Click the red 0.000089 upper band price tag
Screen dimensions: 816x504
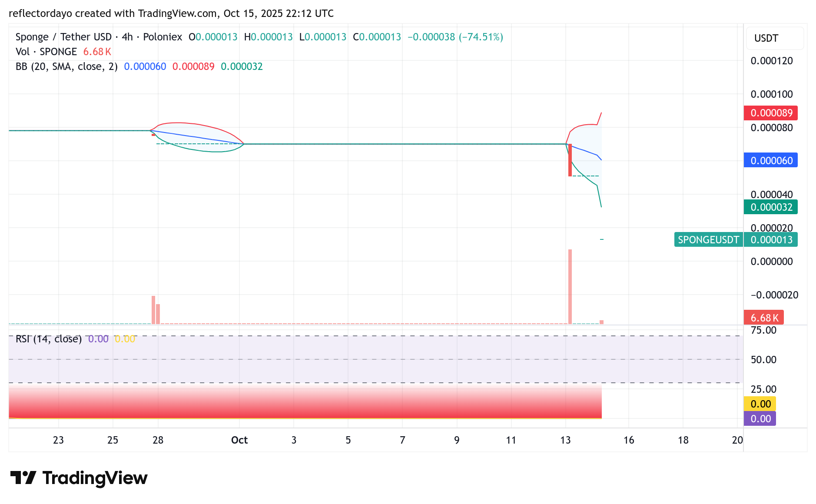pos(771,113)
